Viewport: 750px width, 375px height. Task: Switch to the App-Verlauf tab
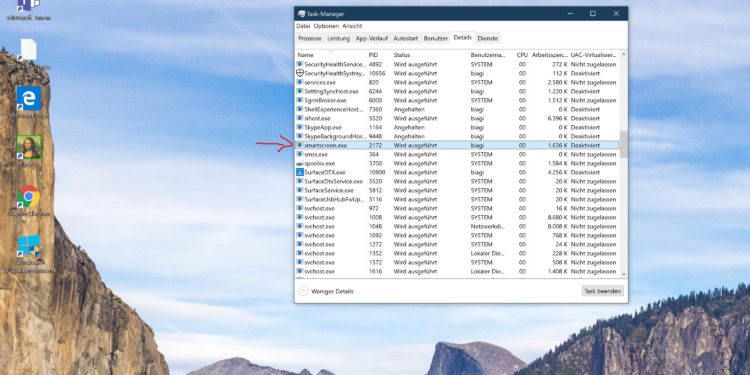[x=372, y=38]
